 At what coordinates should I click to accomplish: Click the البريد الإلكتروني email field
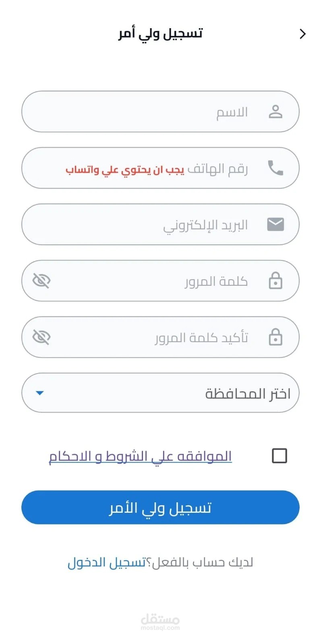[x=160, y=224]
